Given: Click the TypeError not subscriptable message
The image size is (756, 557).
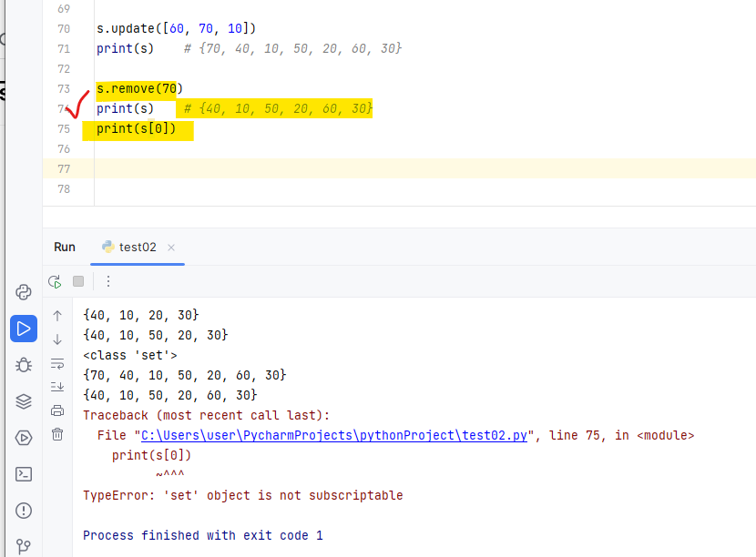Looking at the screenshot, I should 243,495.
